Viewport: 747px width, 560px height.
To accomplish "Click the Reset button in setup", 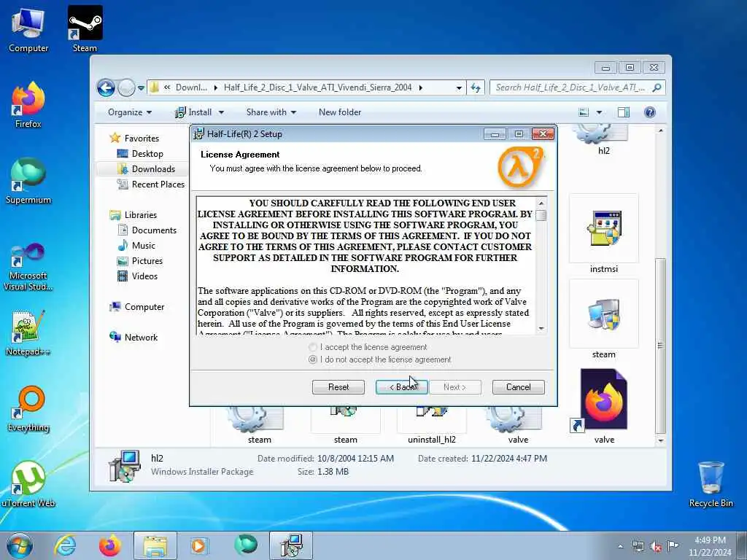I will pos(338,387).
